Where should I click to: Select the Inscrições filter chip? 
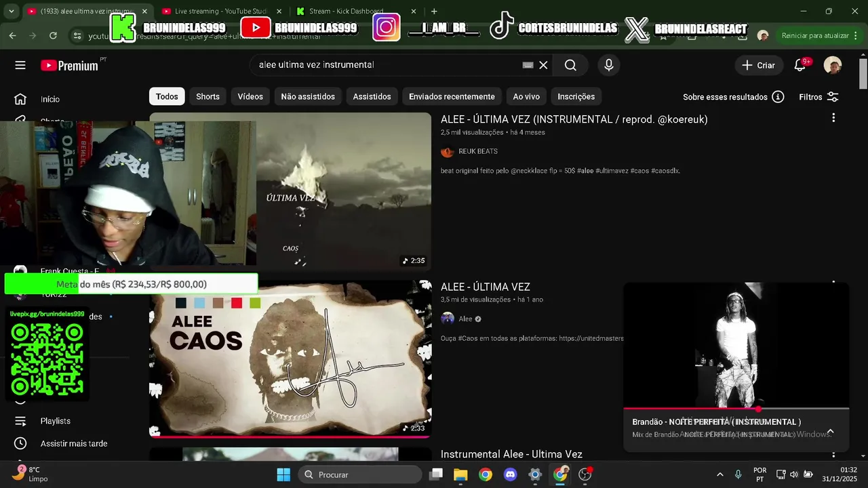click(576, 96)
